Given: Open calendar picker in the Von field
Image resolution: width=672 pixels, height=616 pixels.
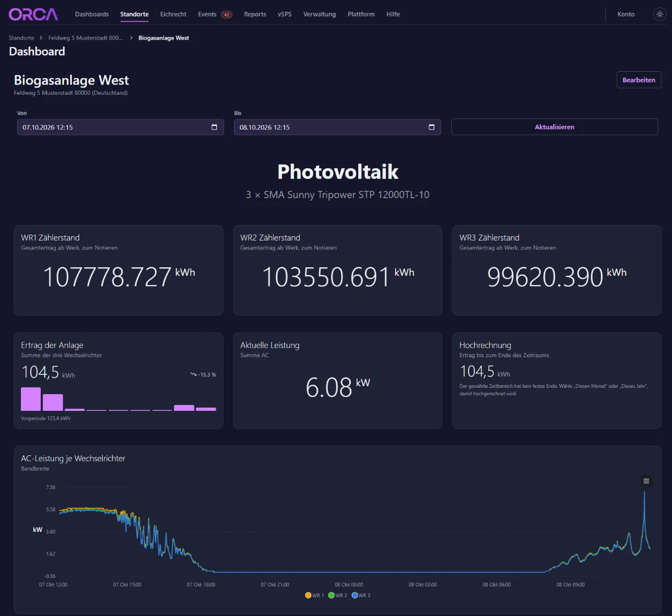Looking at the screenshot, I should [x=214, y=127].
